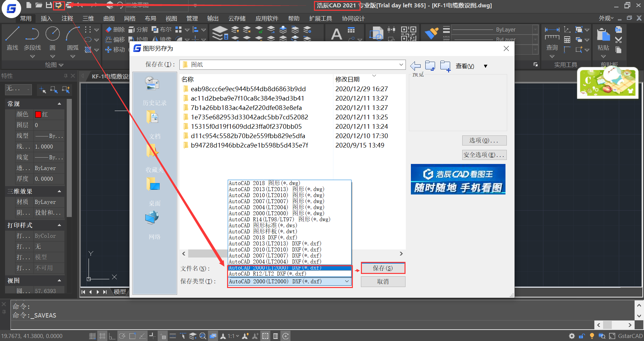Switch to the 插入 ribbon tab
This screenshot has width=644, height=341.
(x=46, y=18)
